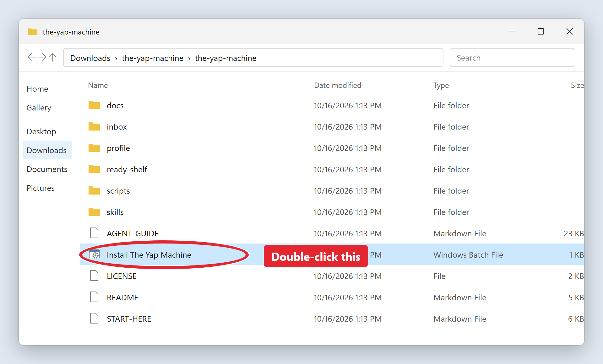Click the README file icon
Screen dimensions: 603x364
coord(94,297)
